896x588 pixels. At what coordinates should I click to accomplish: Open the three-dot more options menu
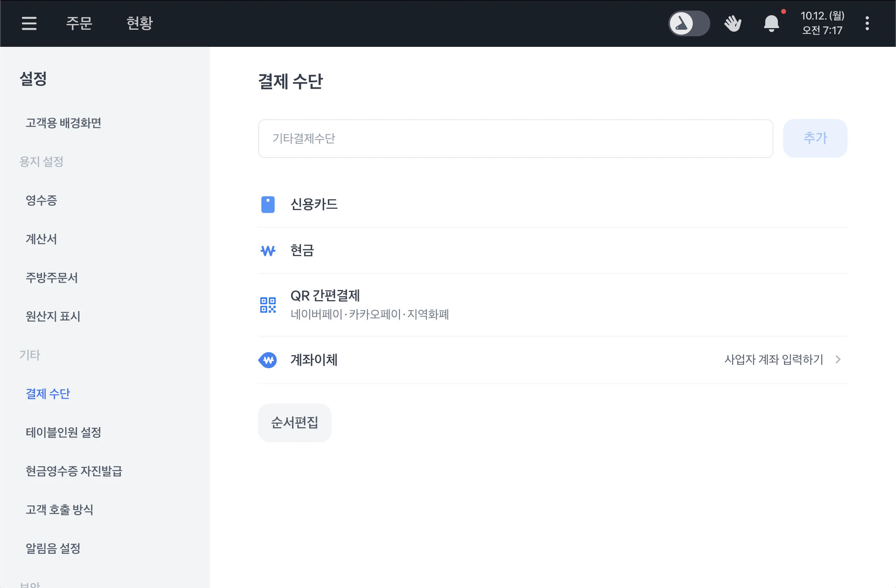coord(867,23)
